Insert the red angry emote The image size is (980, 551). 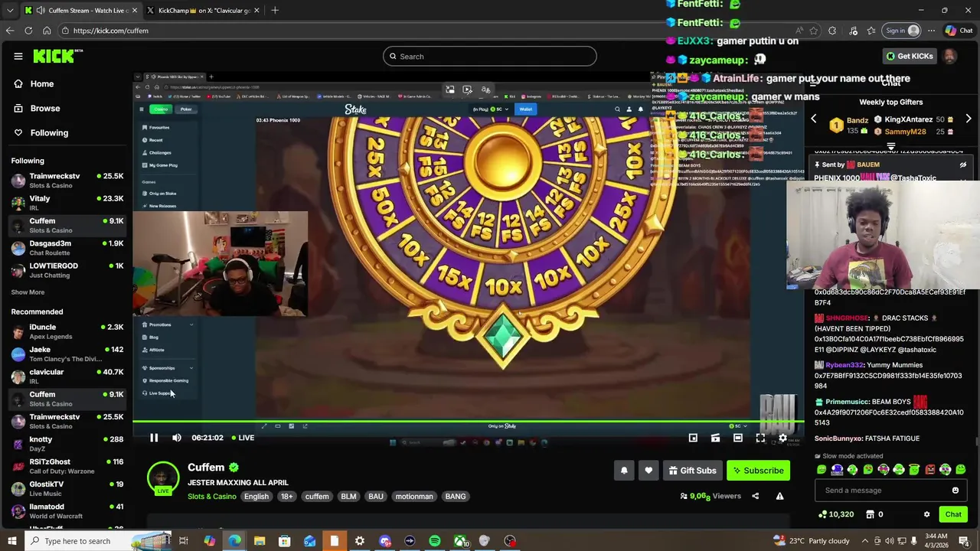930,470
